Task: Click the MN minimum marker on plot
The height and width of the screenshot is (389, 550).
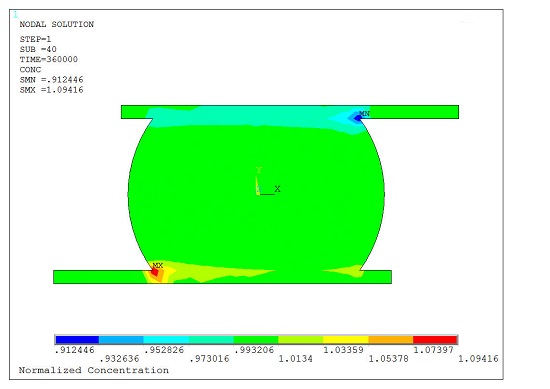Action: (x=364, y=113)
